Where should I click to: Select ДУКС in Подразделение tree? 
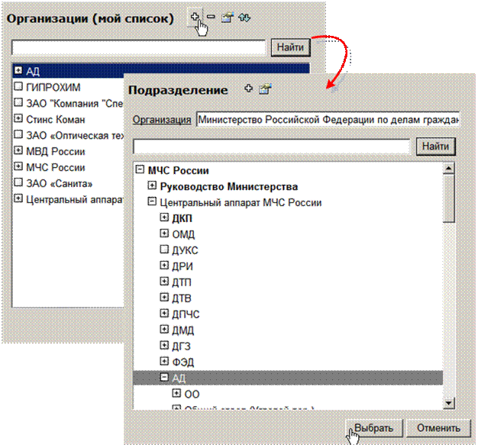[185, 250]
